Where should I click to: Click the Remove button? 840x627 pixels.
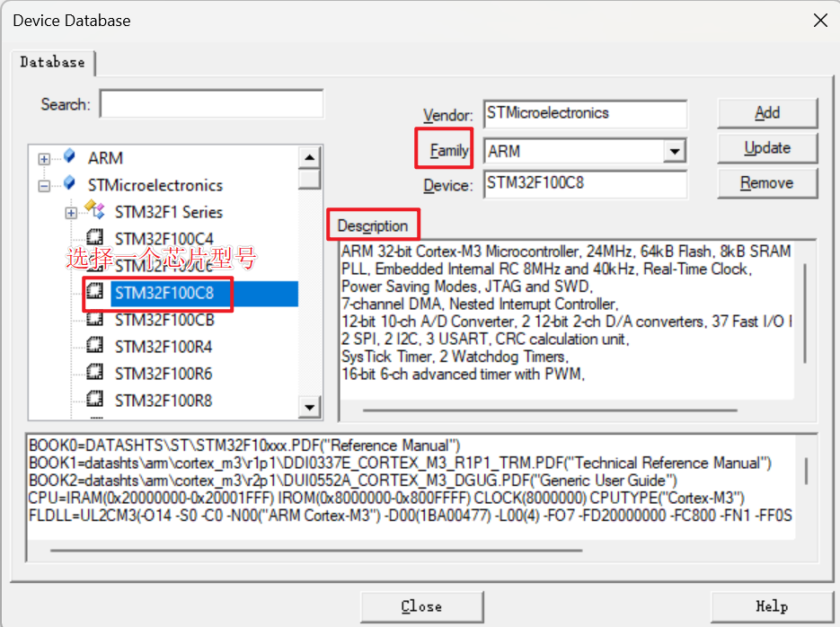[x=767, y=183]
